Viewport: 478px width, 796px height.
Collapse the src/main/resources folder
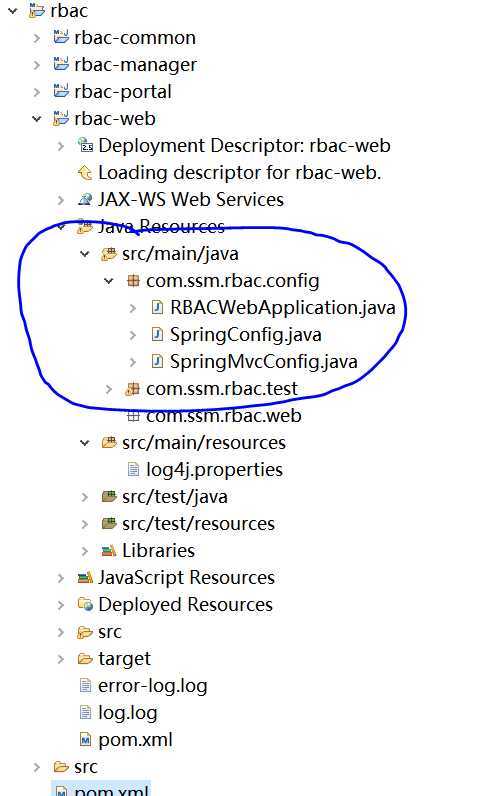coord(85,443)
